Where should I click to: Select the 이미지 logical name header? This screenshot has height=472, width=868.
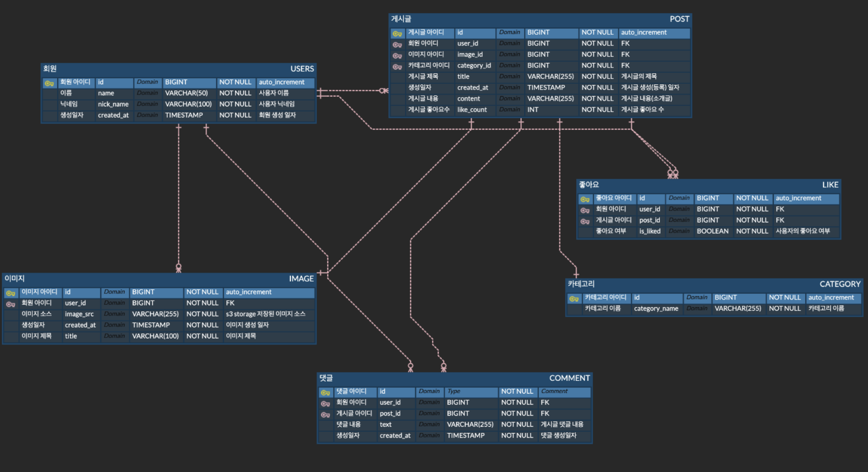(14, 278)
